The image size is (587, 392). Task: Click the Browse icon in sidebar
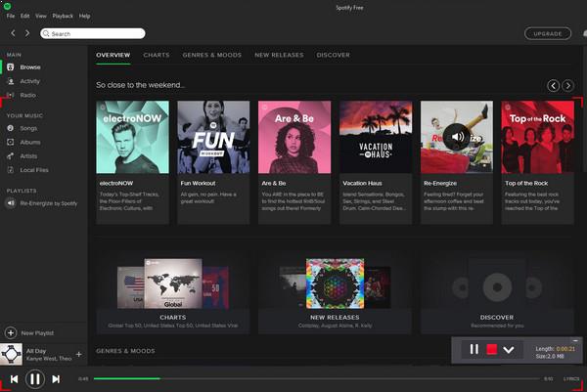pos(11,66)
